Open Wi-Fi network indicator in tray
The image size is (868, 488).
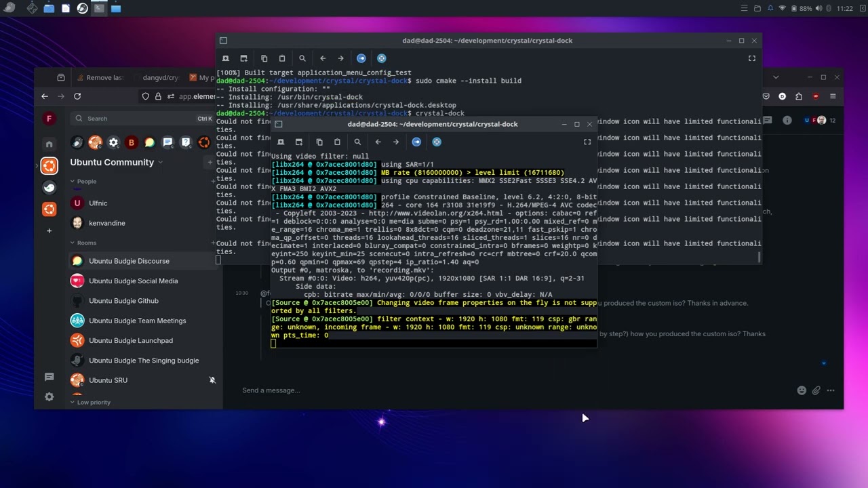coord(783,9)
